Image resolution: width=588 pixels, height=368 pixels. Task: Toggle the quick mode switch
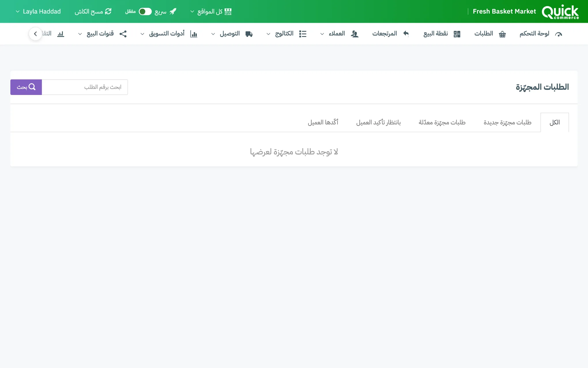145,12
